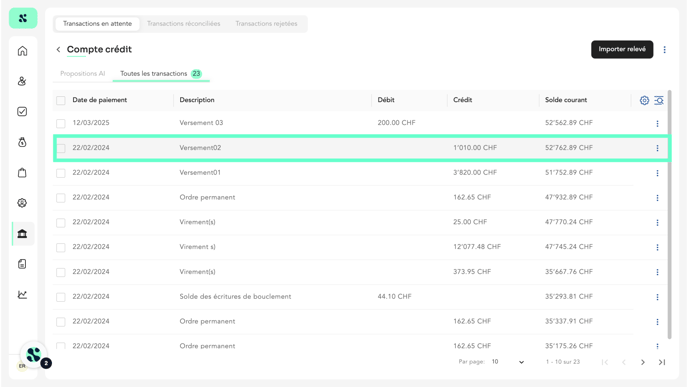Switch to Transactions réconciliées tab
Screen dimensions: 688x387
point(183,24)
